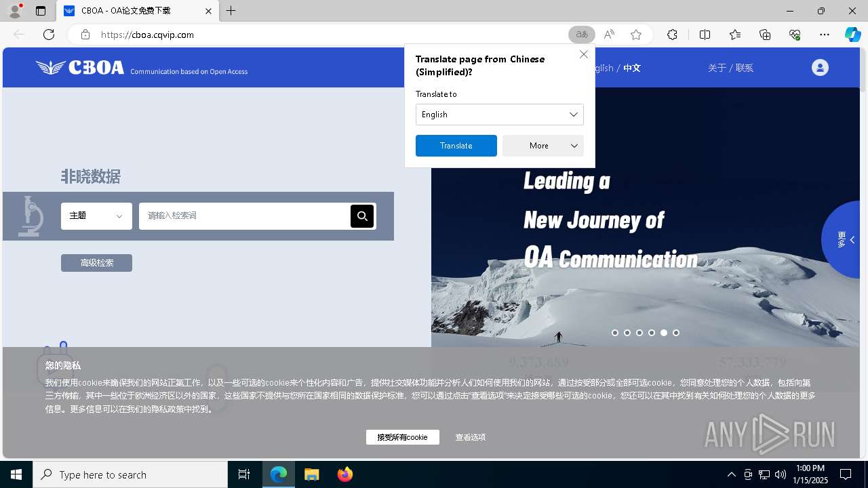The image size is (868, 488).
Task: Launch Firefox from the taskbar
Action: coord(345,474)
